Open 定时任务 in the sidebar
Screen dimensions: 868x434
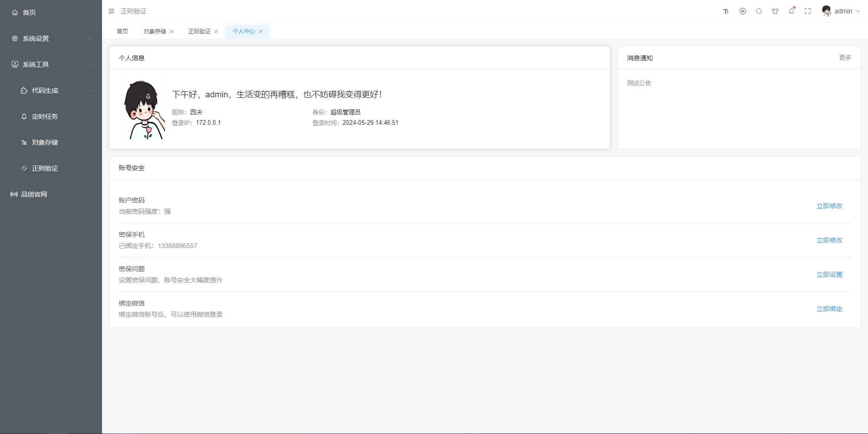(45, 116)
